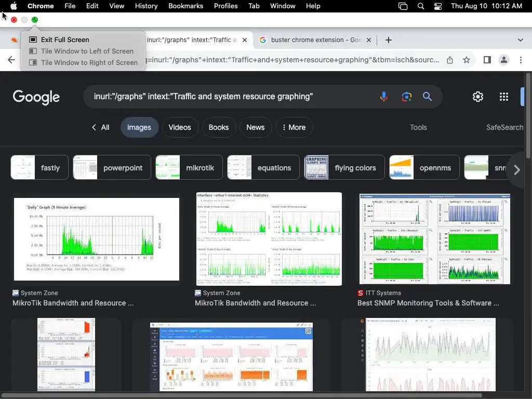Bookmark this page with star icon

tap(467, 60)
